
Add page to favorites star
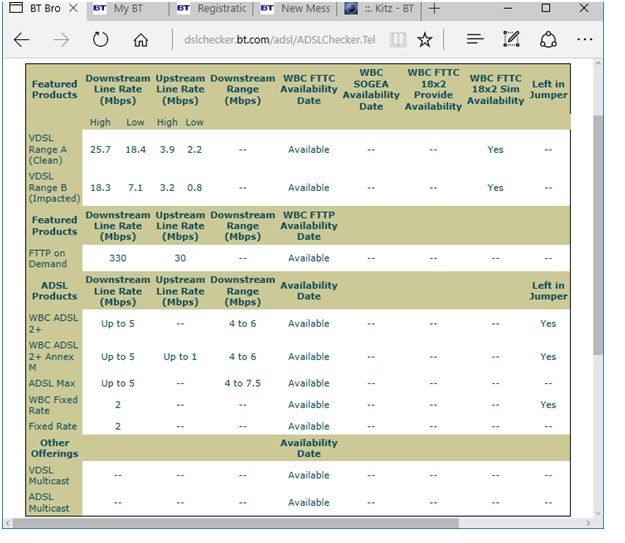(425, 39)
